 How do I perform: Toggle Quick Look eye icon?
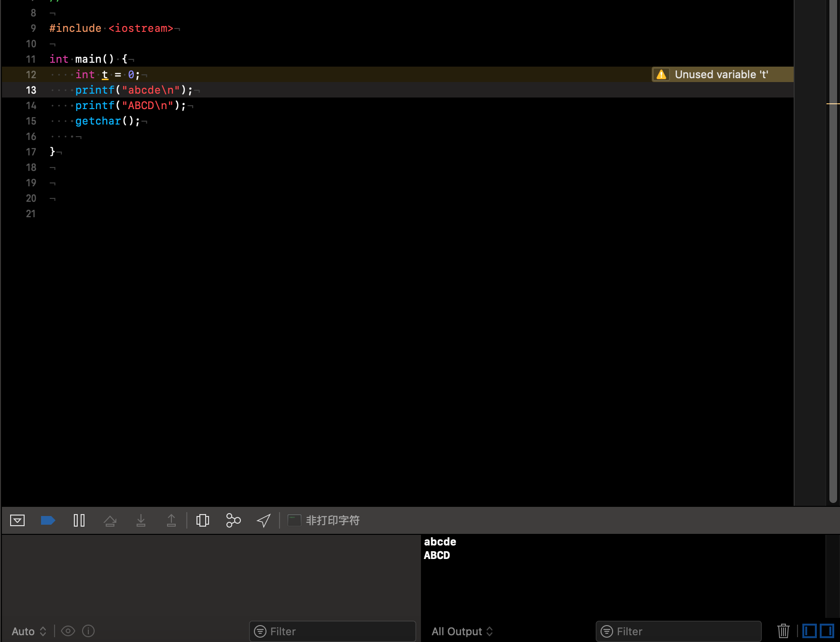click(x=68, y=631)
